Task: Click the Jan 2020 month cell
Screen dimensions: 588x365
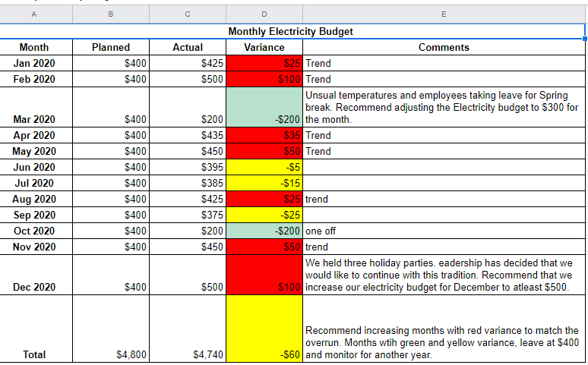Action: tap(36, 63)
